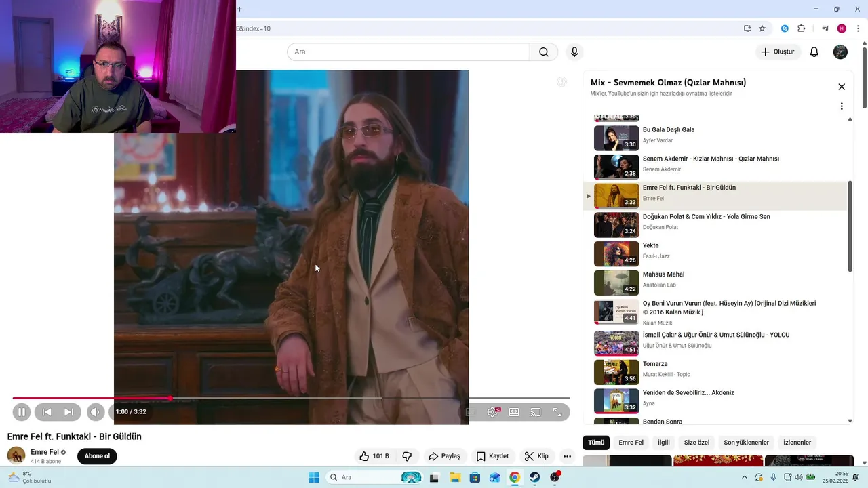Toggle subtitles button in the player
Screen dimensions: 868x488
(x=471, y=411)
